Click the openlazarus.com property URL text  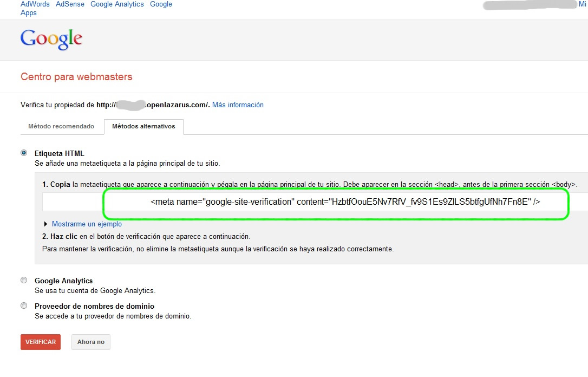tap(153, 105)
